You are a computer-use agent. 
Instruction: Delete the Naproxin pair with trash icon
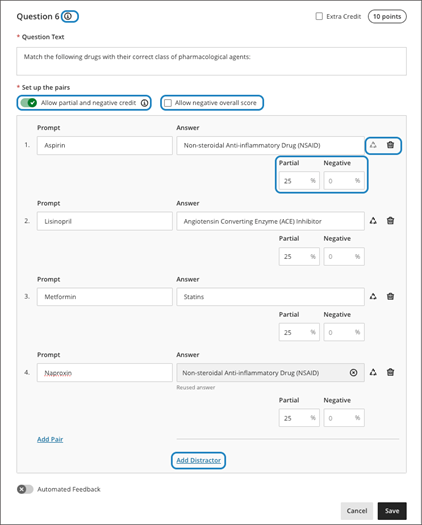coord(390,372)
